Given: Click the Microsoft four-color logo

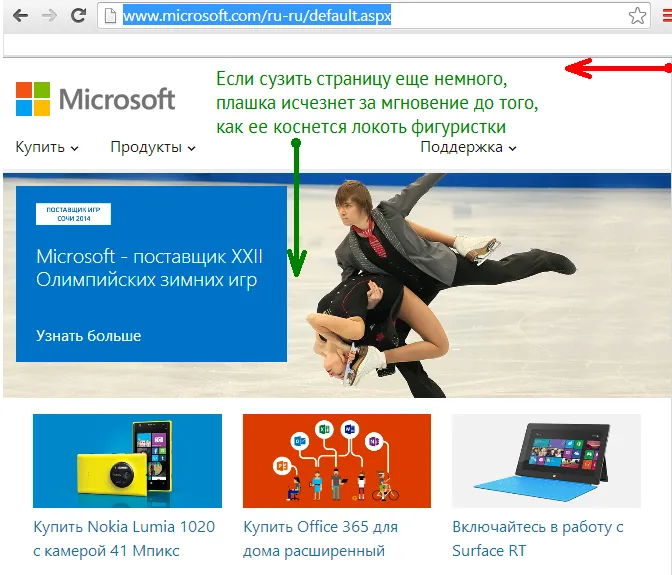Looking at the screenshot, I should [x=33, y=99].
